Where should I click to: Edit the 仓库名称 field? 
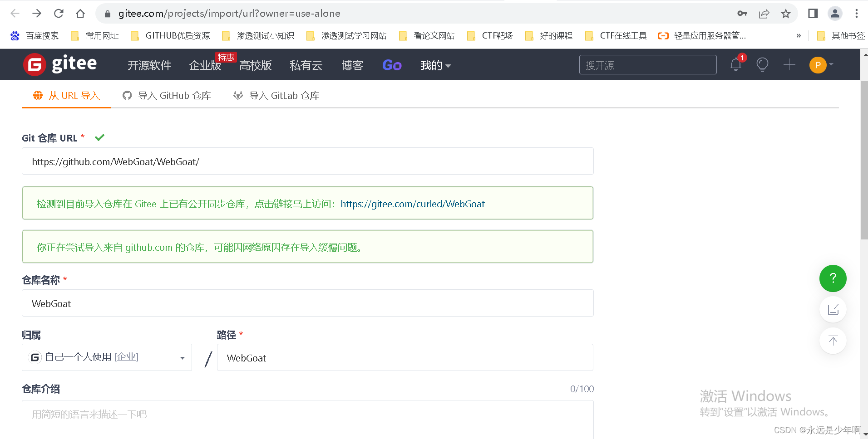coord(308,303)
